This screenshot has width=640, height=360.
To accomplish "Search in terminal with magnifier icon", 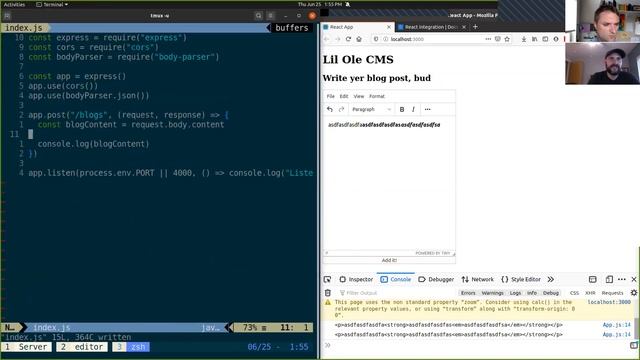I will click(258, 16).
